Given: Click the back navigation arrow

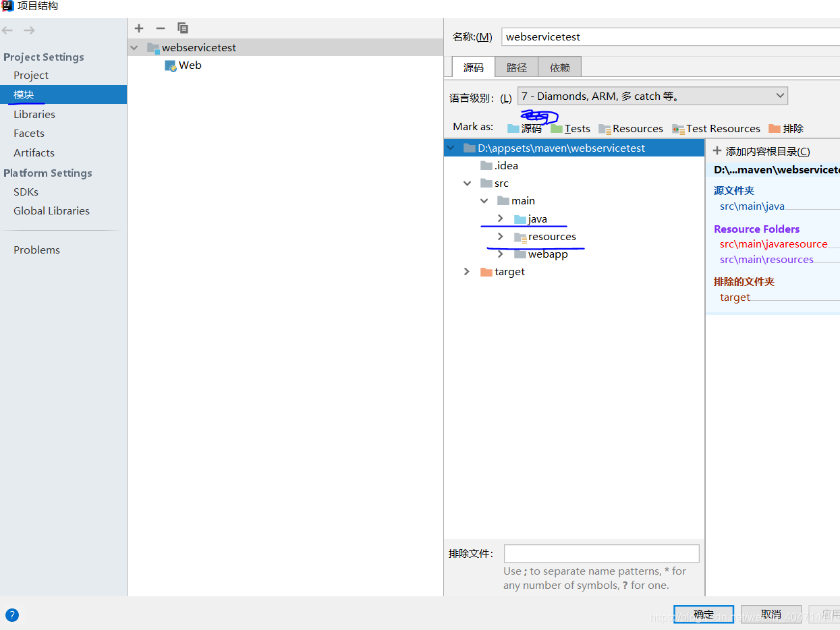Looking at the screenshot, I should [x=8, y=30].
